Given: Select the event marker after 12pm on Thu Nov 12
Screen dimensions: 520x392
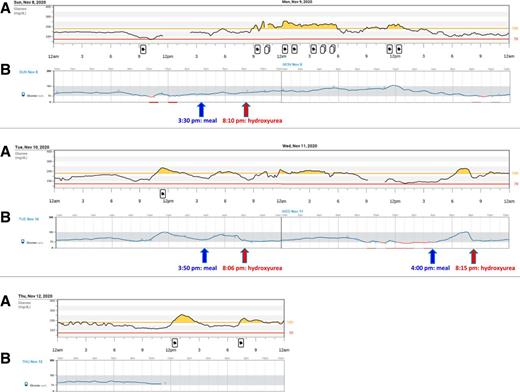Looking at the screenshot, I should [x=175, y=343].
